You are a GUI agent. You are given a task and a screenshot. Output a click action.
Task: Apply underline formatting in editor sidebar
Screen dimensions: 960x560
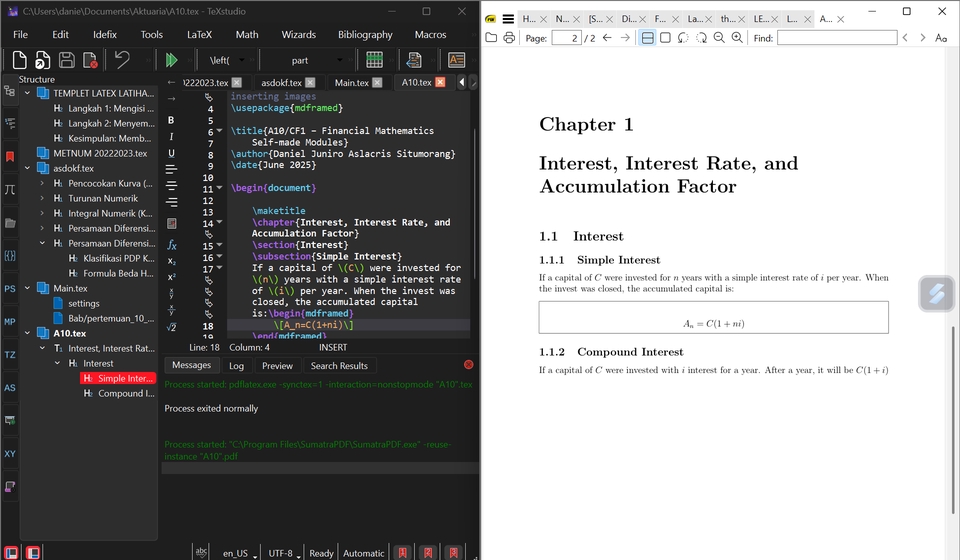[171, 153]
